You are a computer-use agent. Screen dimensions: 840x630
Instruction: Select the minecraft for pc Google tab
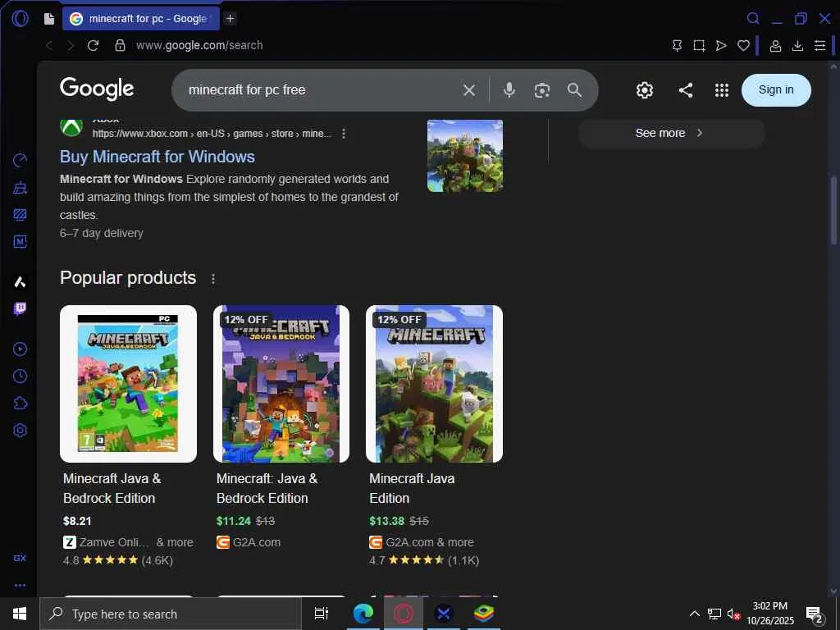141,19
